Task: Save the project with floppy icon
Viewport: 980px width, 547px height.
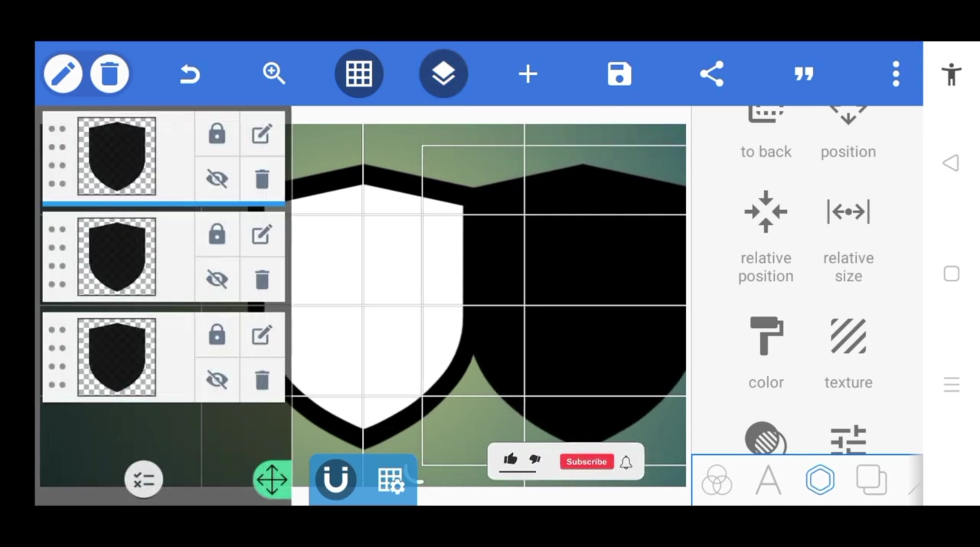Action: (619, 74)
